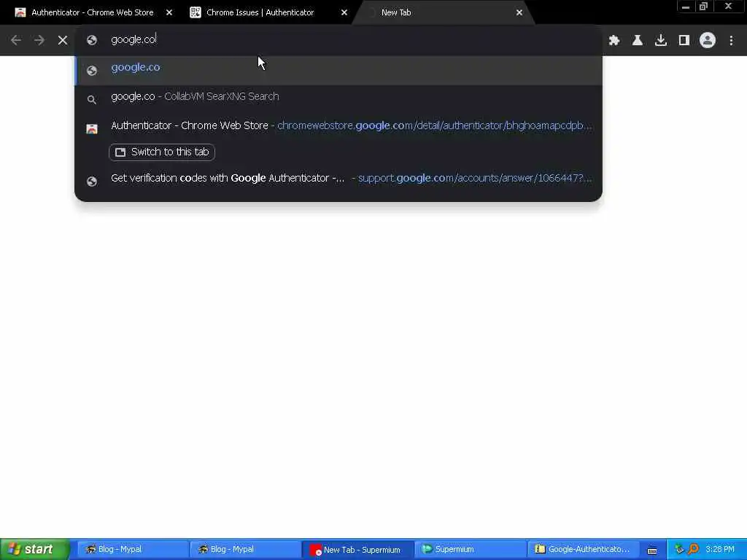
Task: Open the profile avatar menu
Action: pyautogui.click(x=708, y=40)
